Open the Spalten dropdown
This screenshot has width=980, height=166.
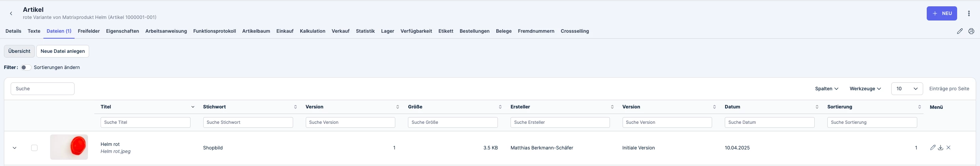[x=827, y=89]
